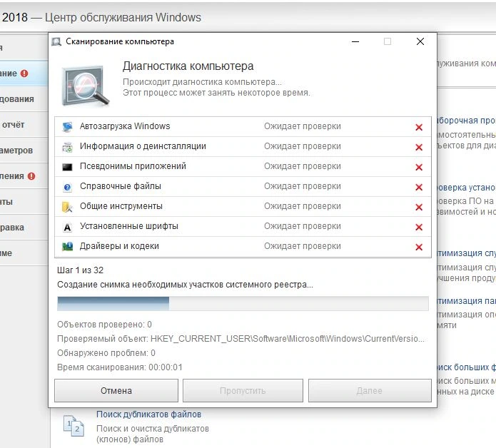Click the 'Время сканирования: 00:00:01' text
Viewport: 496px width, 448px height.
120,367
